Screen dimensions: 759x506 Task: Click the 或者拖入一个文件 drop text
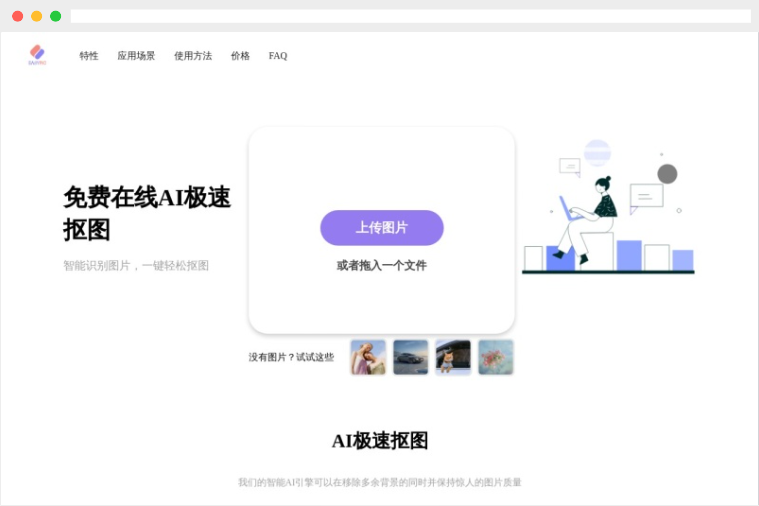381,266
